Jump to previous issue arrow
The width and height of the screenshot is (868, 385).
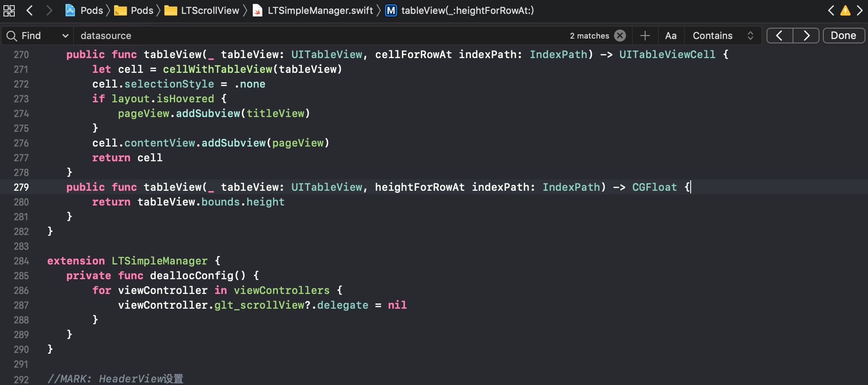click(x=831, y=10)
